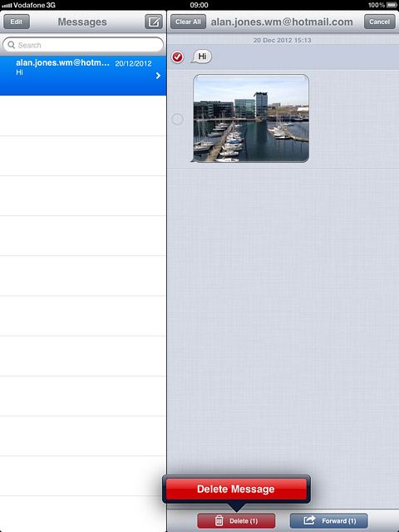Tap the alan.jones.wm@hotmail.com contact title
This screenshot has height=532, width=399.
point(282,22)
